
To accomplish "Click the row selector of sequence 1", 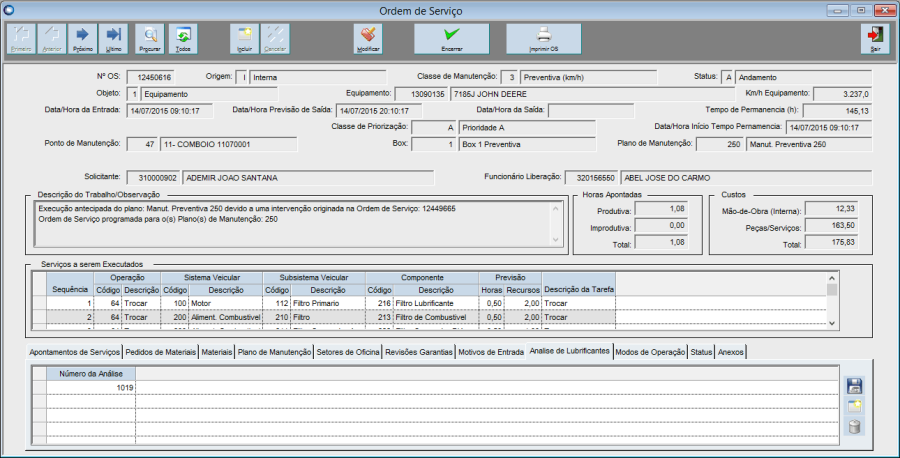I will tap(40, 303).
